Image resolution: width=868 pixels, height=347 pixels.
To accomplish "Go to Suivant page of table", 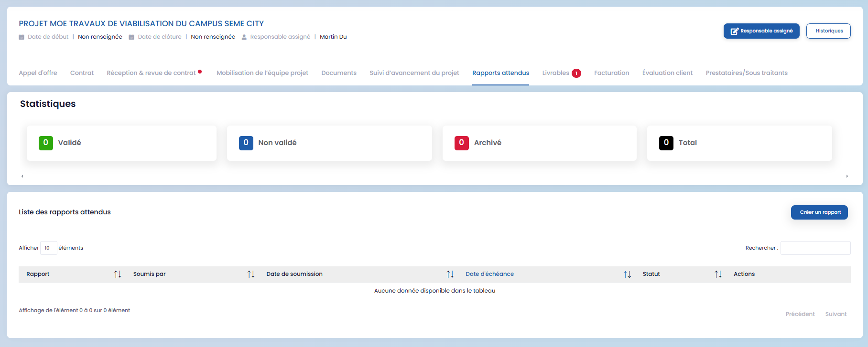I will (x=835, y=314).
